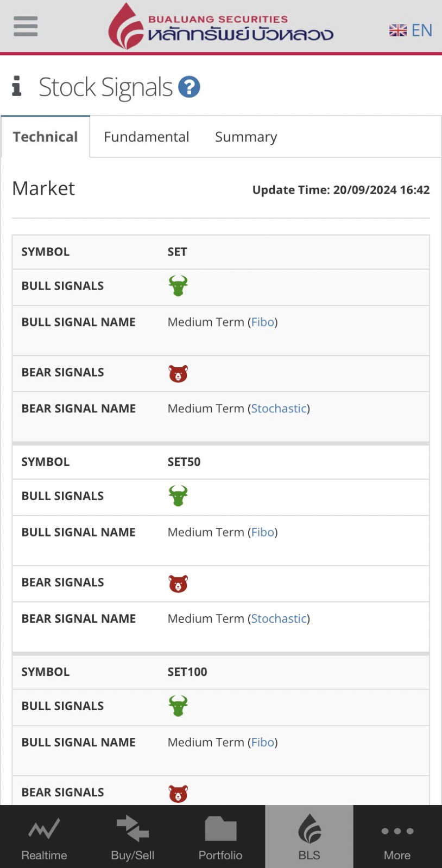Image resolution: width=442 pixels, height=868 pixels.
Task: Open the Stochastic link under SET50
Action: click(x=279, y=618)
